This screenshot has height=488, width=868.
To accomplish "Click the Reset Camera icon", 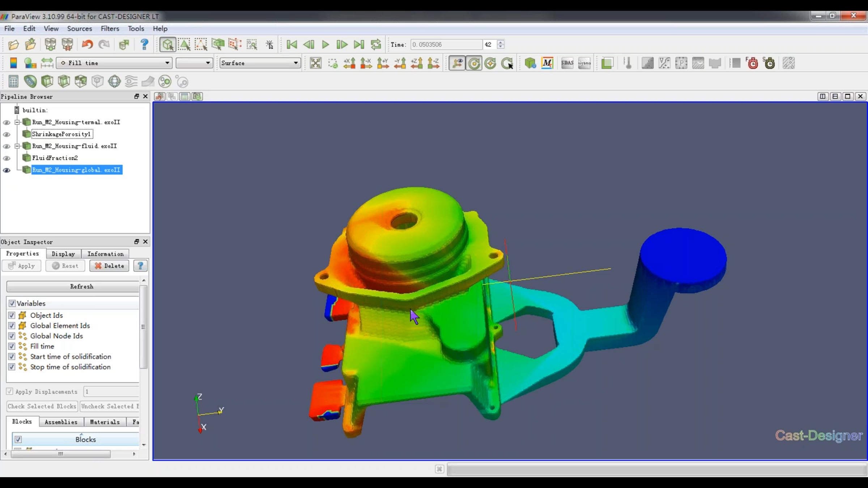I will 315,63.
